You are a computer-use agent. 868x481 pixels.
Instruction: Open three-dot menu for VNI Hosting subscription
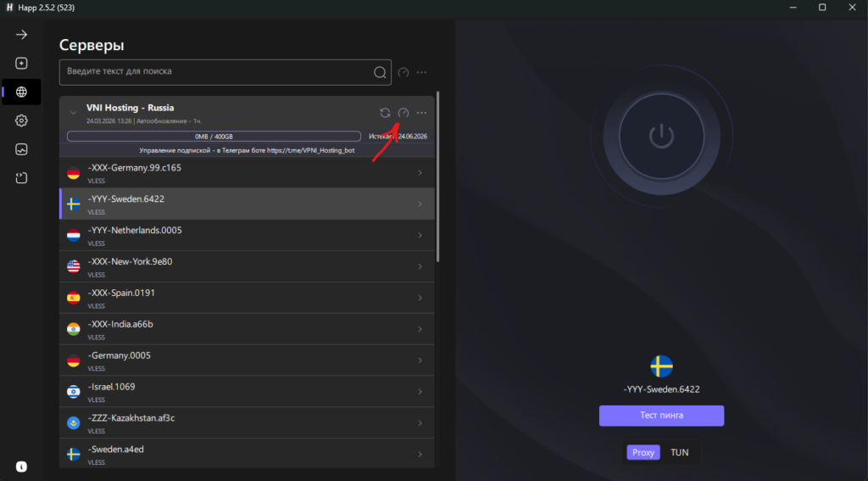click(x=421, y=113)
